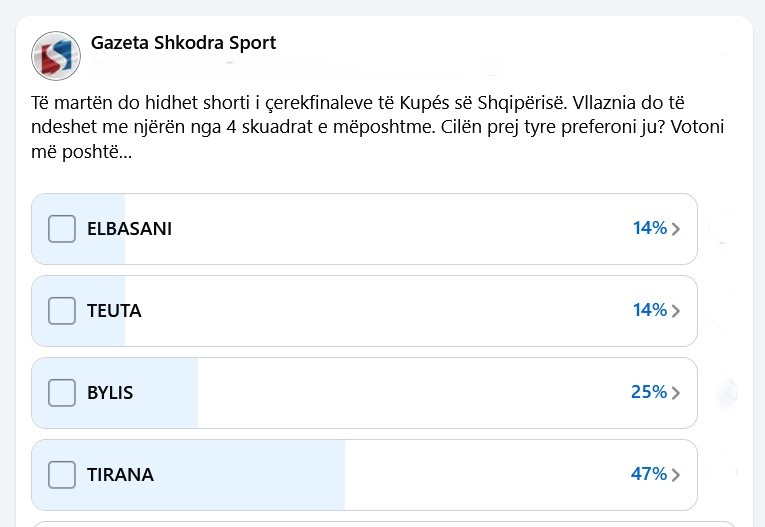The image size is (765, 527).
Task: Click the filled progress bar of TIRANA
Action: pos(250,475)
